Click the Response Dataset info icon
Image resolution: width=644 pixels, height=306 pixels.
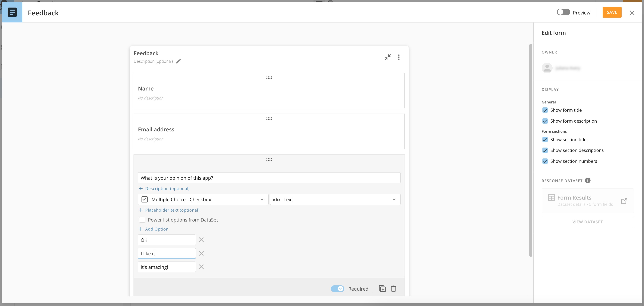click(588, 180)
